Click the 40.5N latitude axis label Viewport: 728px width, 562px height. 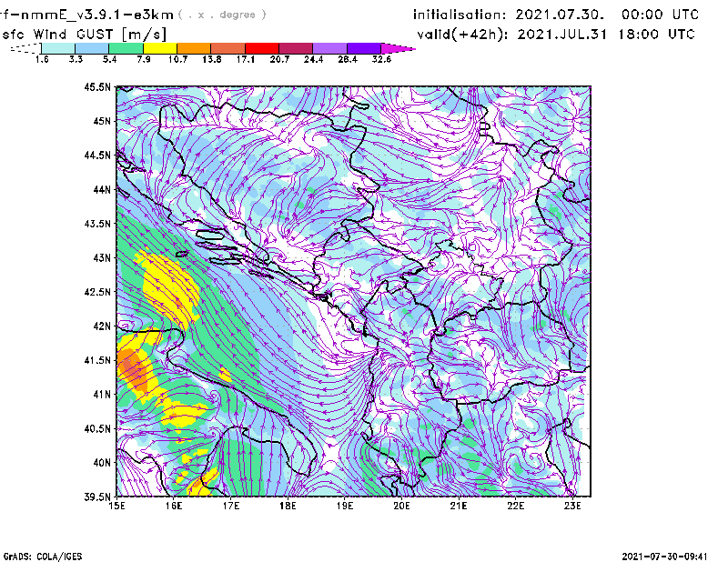[x=97, y=429]
